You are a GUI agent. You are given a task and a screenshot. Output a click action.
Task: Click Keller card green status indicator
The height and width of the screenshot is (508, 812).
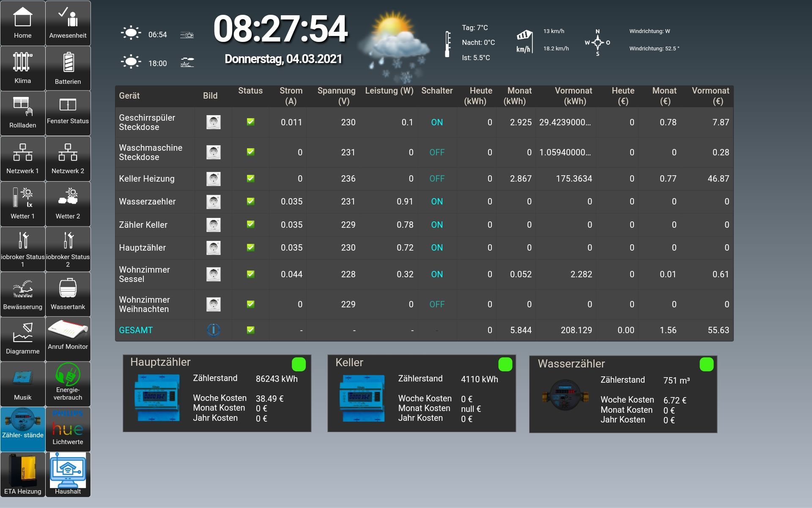pyautogui.click(x=505, y=364)
